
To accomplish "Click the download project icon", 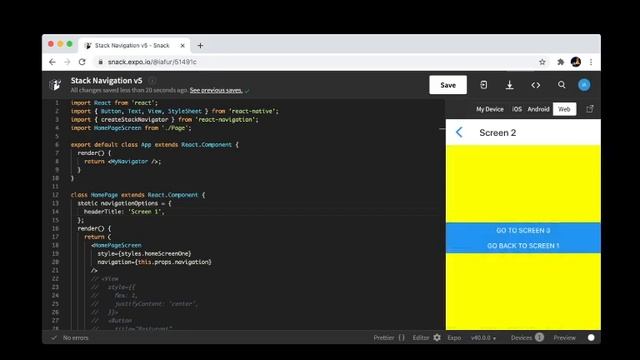I will [x=509, y=85].
